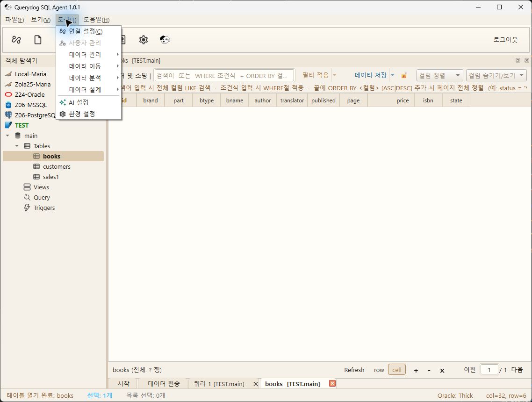The image size is (532, 402).
Task: Click the 로그아웃 button
Action: click(x=505, y=40)
